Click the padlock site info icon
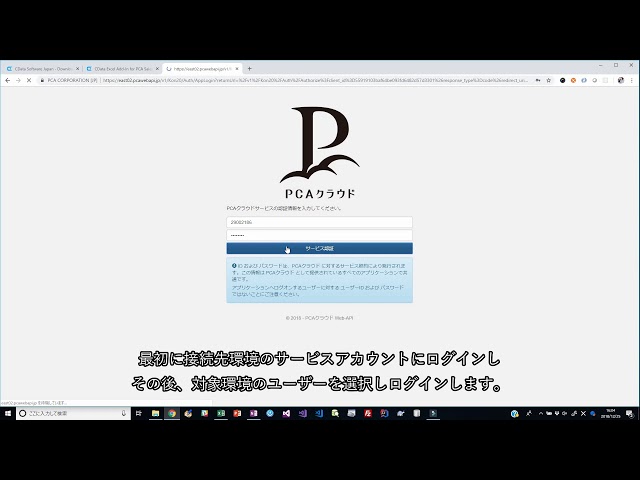This screenshot has height=480, width=640. [42, 80]
